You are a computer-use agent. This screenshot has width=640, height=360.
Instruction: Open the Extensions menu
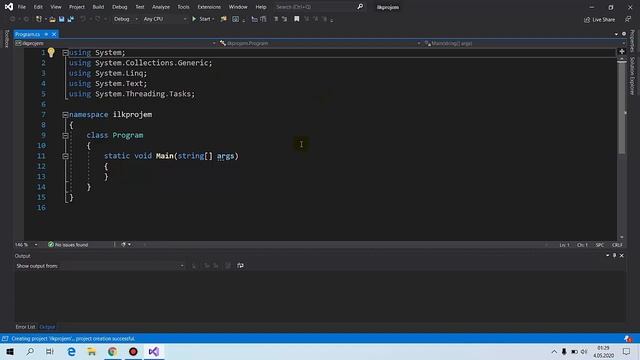209,7
